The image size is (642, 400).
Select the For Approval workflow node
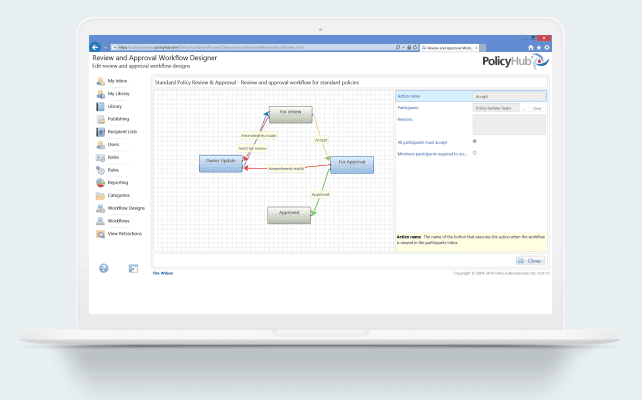(x=352, y=163)
